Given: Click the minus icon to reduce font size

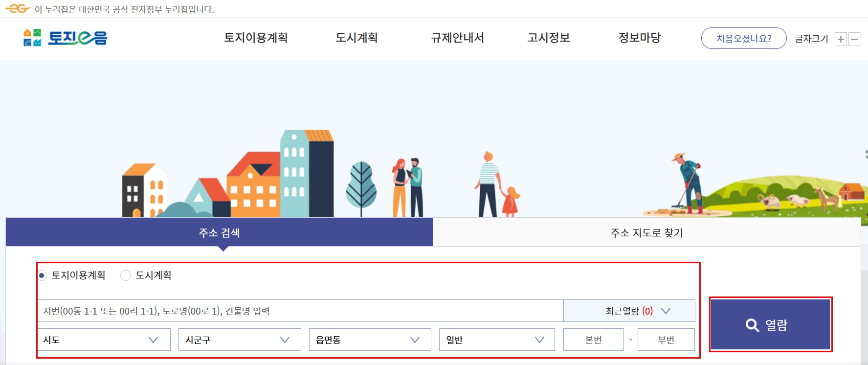Looking at the screenshot, I should 854,38.
